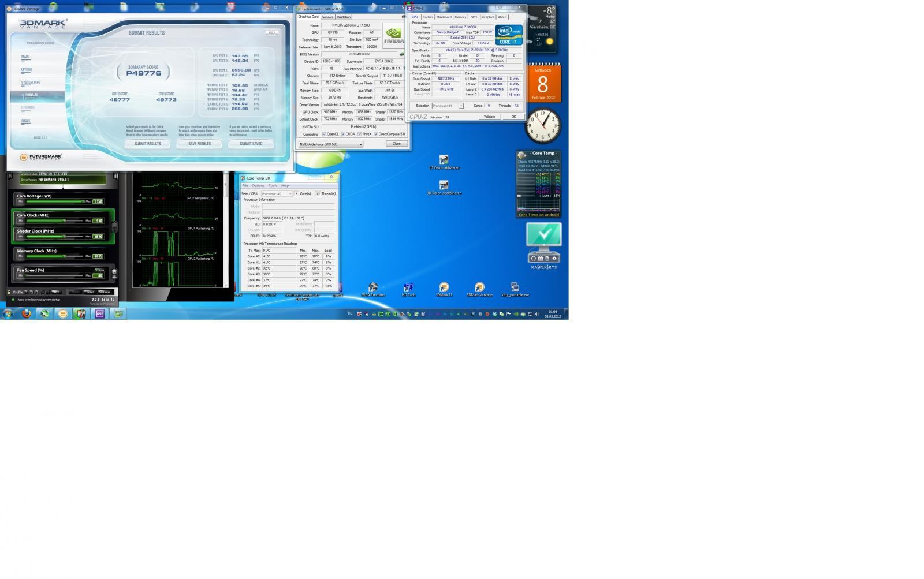The width and height of the screenshot is (924, 579).
Task: Click the BIOS save chip icon in GPU-Z
Action: coord(402,54)
